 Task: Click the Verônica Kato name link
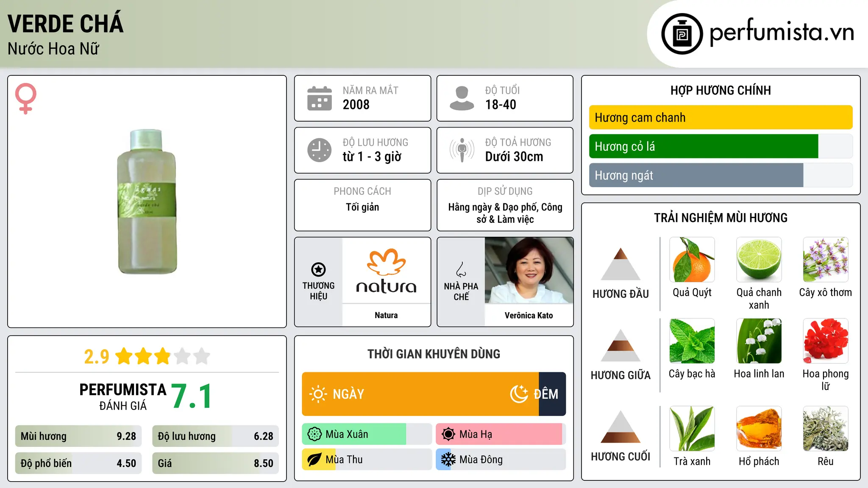click(x=529, y=315)
